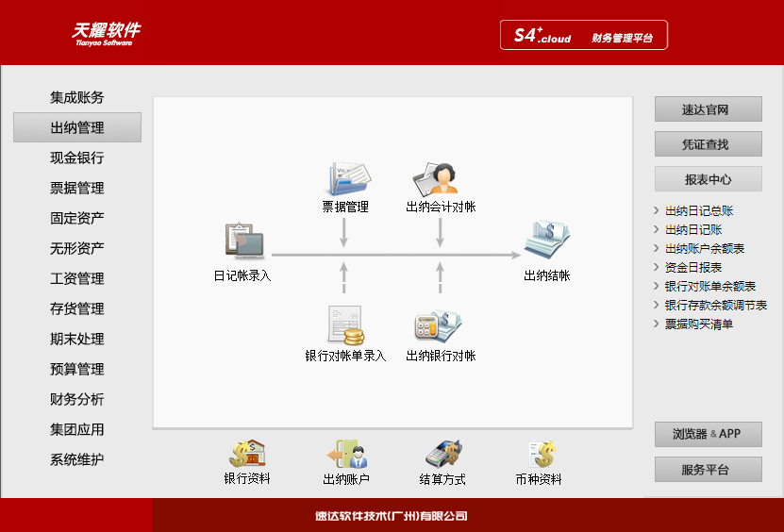Viewport: 784px width, 532px height.
Task: Click the 凭证查找 button
Action: pyautogui.click(x=708, y=144)
